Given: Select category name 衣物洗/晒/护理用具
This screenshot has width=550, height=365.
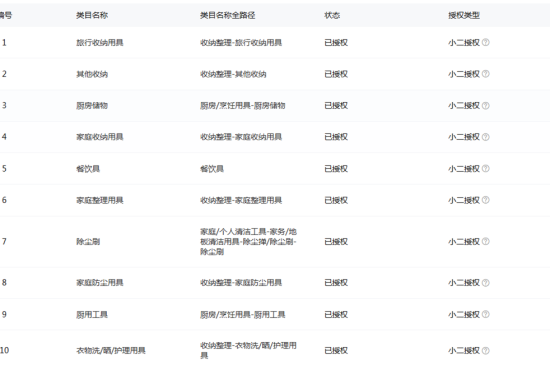Looking at the screenshot, I should [x=111, y=350].
